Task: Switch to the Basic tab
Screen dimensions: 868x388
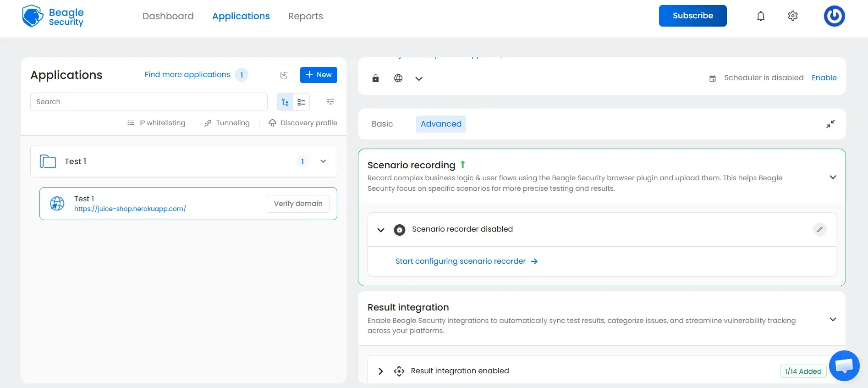Action: 382,124
